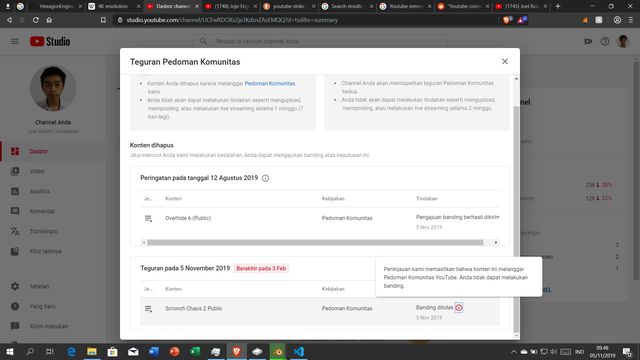640x360 pixels.
Task: Open the Help question mark icon
Action: pos(605,41)
